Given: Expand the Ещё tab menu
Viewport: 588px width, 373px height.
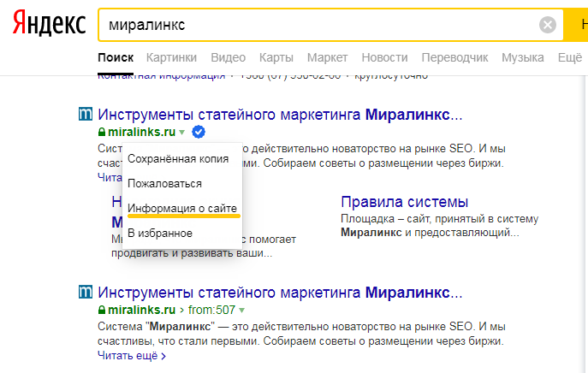Looking at the screenshot, I should click(570, 57).
